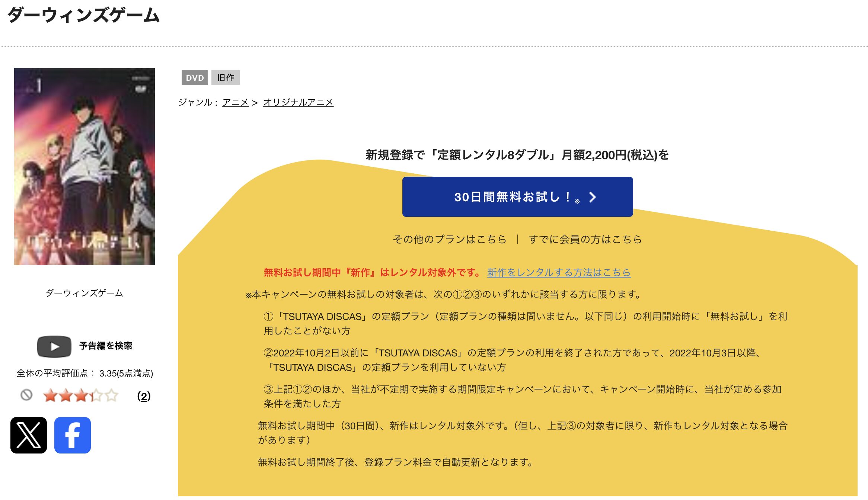
Task: Open その他のプランはこちら link
Action: (x=450, y=239)
